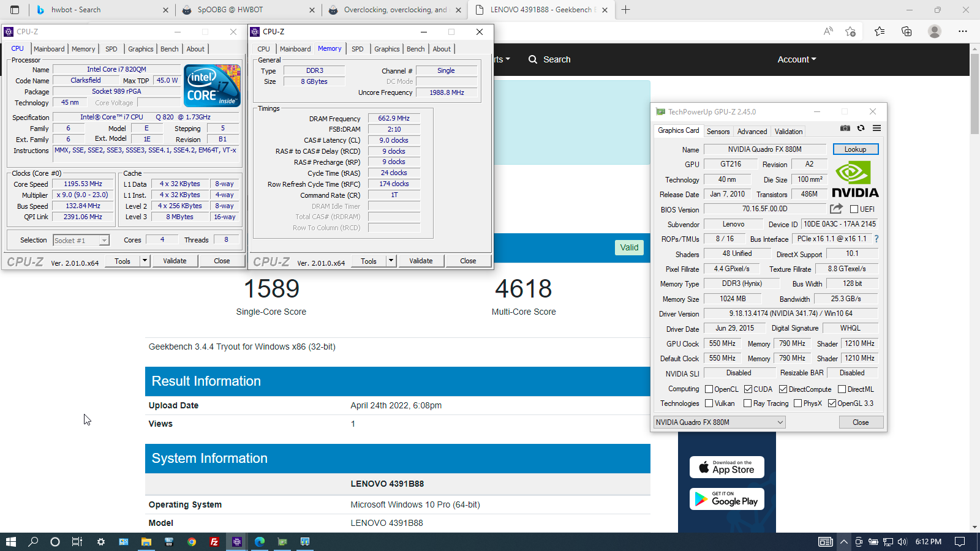Open the GPU-Z hamburger menu

877,128
